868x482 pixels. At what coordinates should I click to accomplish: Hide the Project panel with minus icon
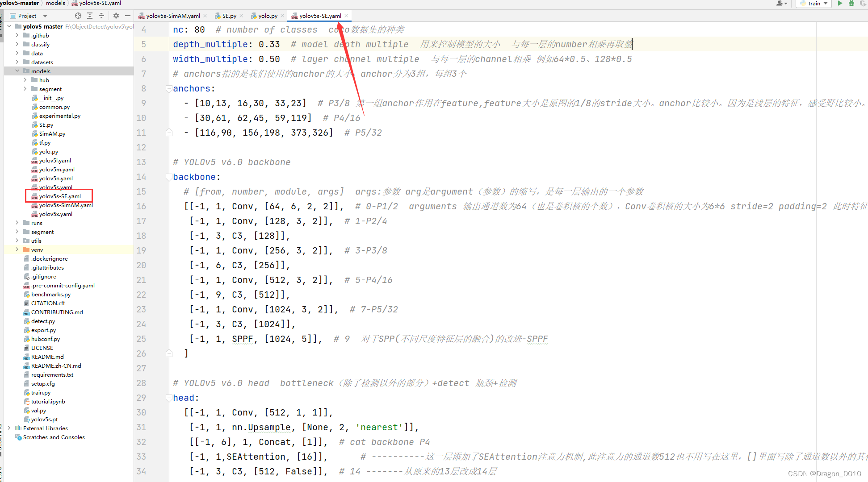click(128, 16)
